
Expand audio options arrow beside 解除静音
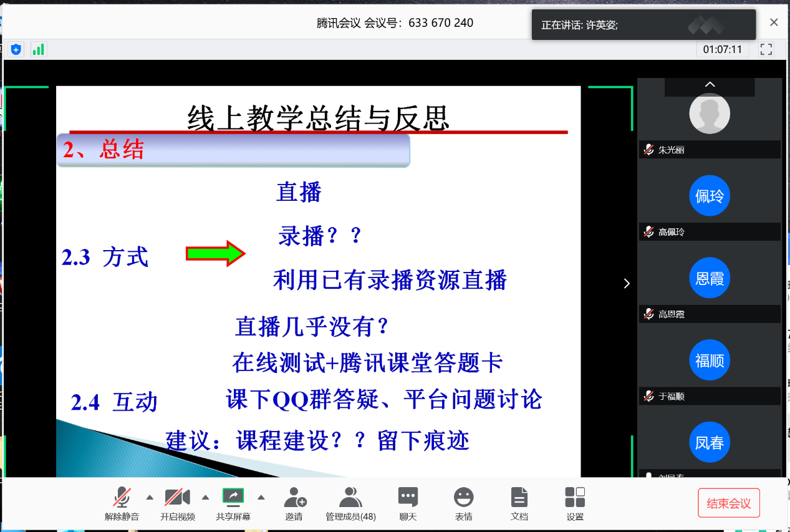point(150,497)
